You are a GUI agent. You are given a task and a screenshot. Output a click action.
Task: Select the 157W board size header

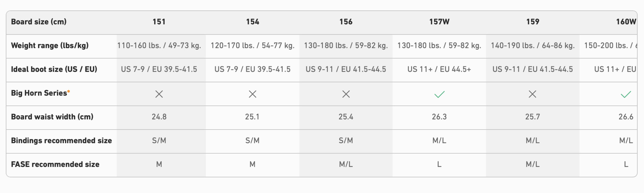pos(439,22)
